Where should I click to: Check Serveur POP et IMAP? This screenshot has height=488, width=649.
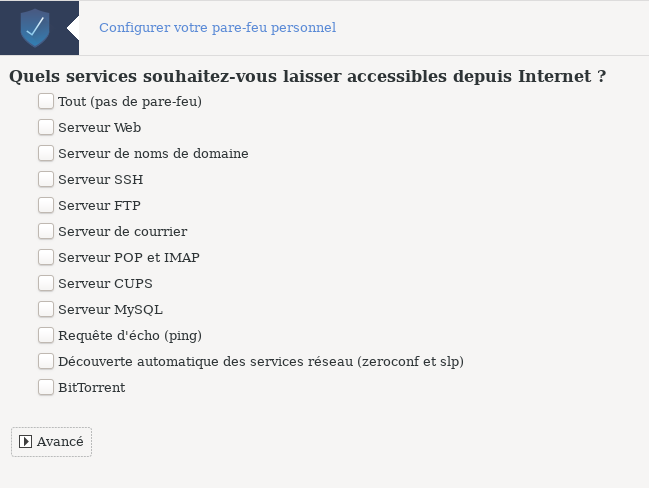46,257
